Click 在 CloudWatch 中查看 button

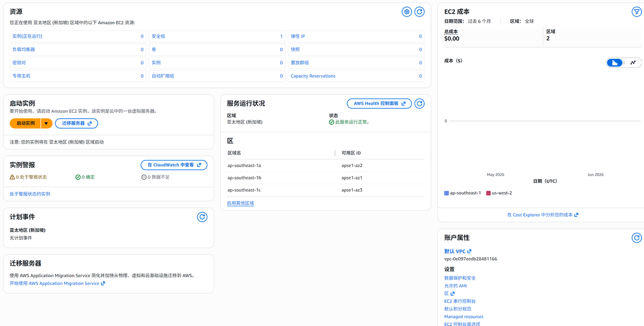(x=174, y=165)
